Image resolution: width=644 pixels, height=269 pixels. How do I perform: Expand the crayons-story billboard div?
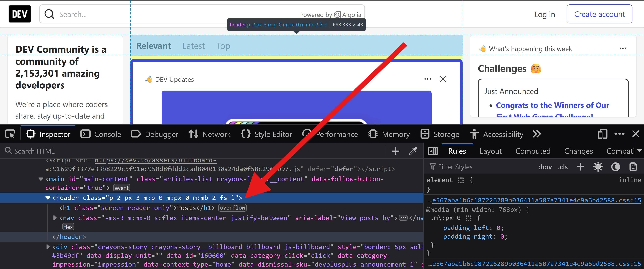(x=48, y=247)
